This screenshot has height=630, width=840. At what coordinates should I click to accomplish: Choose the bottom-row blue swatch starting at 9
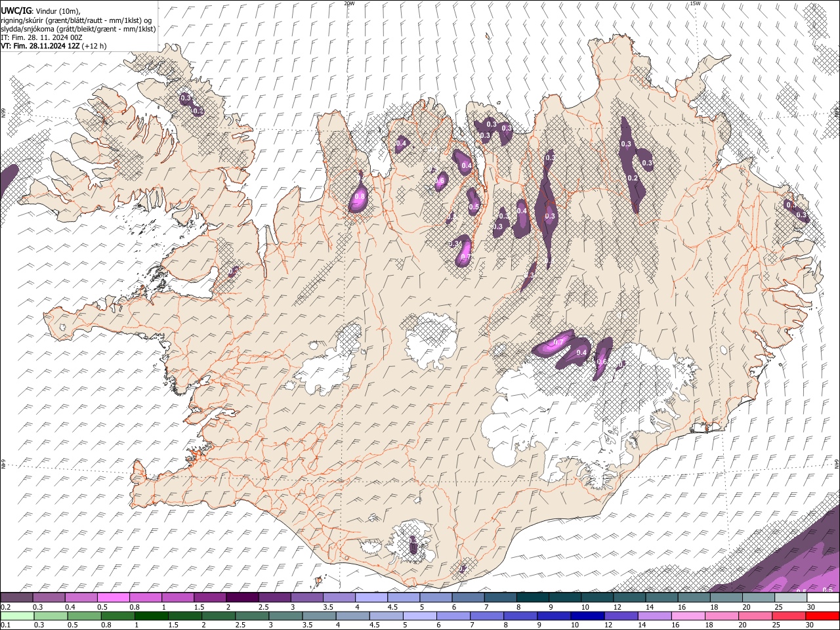point(553,616)
